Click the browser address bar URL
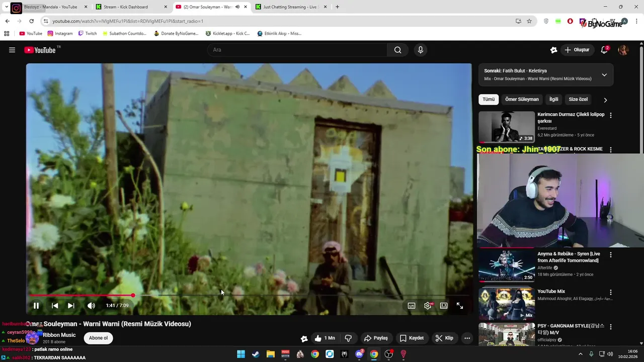The width and height of the screenshot is (644, 362). [128, 21]
